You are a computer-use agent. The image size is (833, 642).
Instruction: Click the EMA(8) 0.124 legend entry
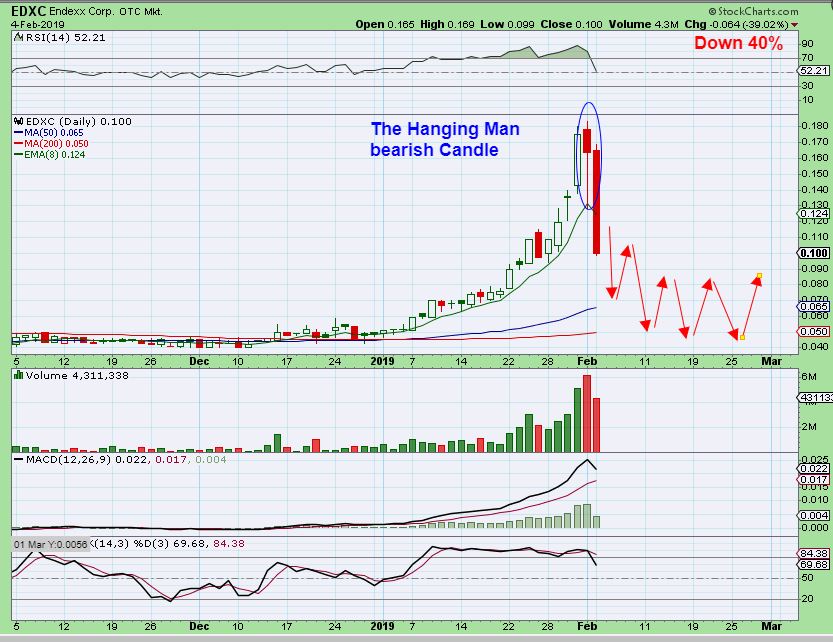pyautogui.click(x=50, y=155)
